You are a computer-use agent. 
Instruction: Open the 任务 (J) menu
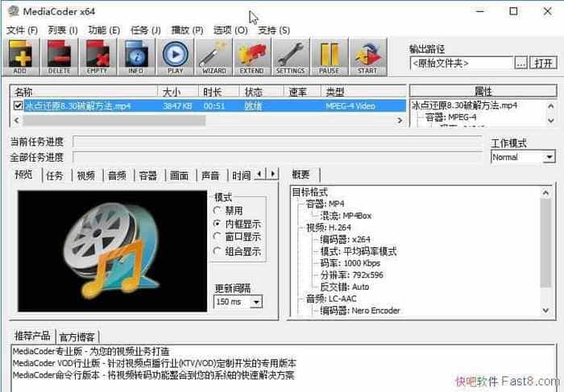145,30
